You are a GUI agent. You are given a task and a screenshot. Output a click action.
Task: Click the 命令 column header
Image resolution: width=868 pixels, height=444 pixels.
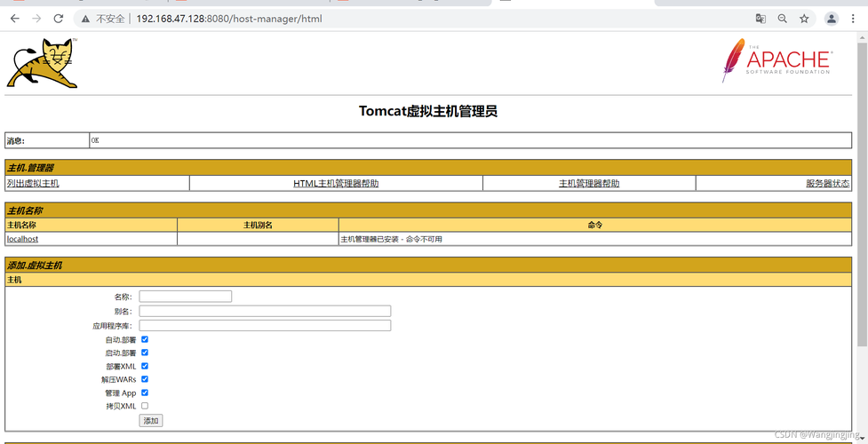click(595, 226)
